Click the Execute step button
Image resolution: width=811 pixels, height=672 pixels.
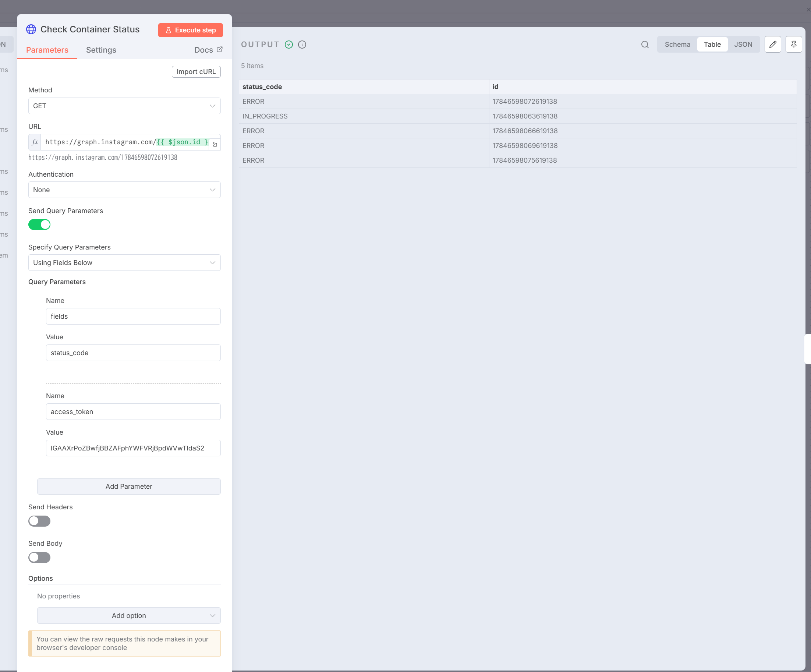[x=190, y=30]
